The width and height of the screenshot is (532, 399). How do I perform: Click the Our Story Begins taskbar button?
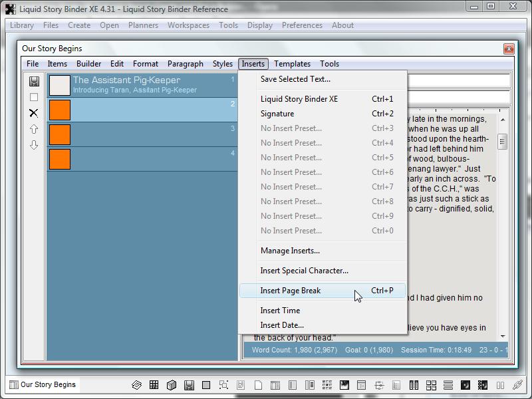pyautogui.click(x=43, y=384)
